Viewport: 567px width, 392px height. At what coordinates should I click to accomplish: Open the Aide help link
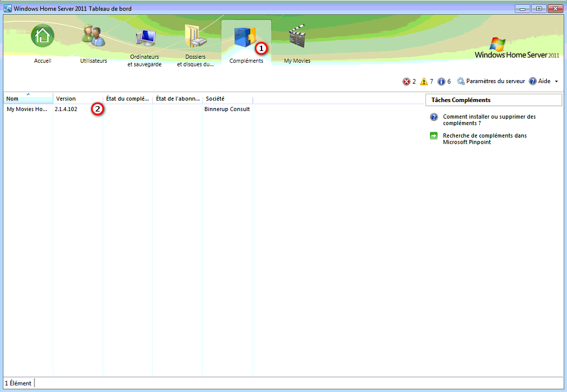pos(544,81)
